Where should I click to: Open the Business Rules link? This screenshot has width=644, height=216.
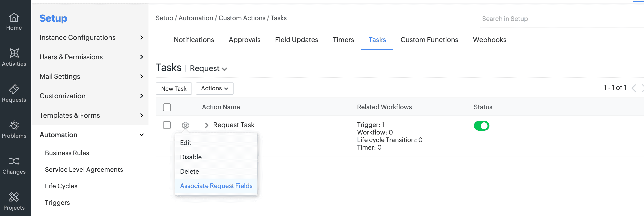pyautogui.click(x=67, y=153)
